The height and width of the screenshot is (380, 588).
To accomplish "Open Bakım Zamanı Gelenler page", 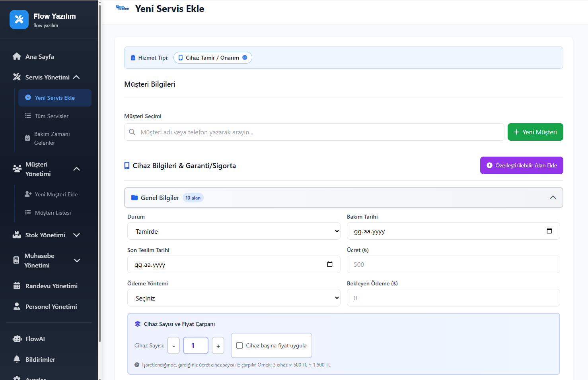I will click(52, 138).
